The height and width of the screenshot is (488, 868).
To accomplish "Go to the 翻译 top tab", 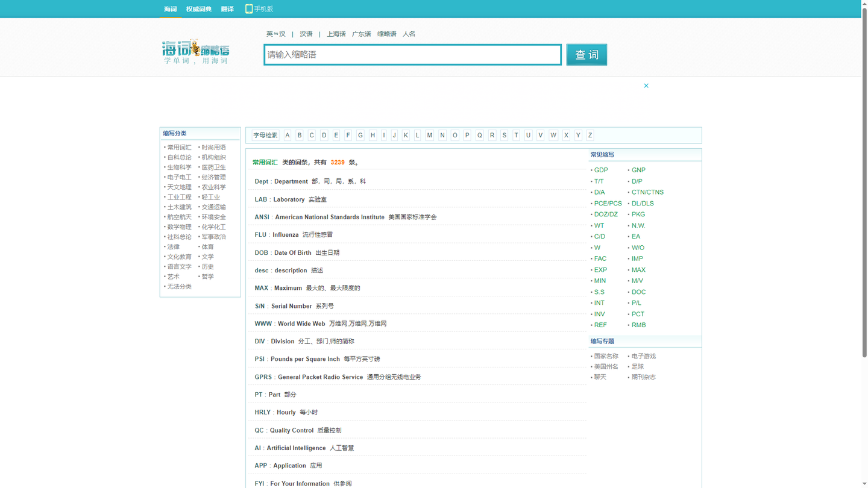I will [227, 9].
